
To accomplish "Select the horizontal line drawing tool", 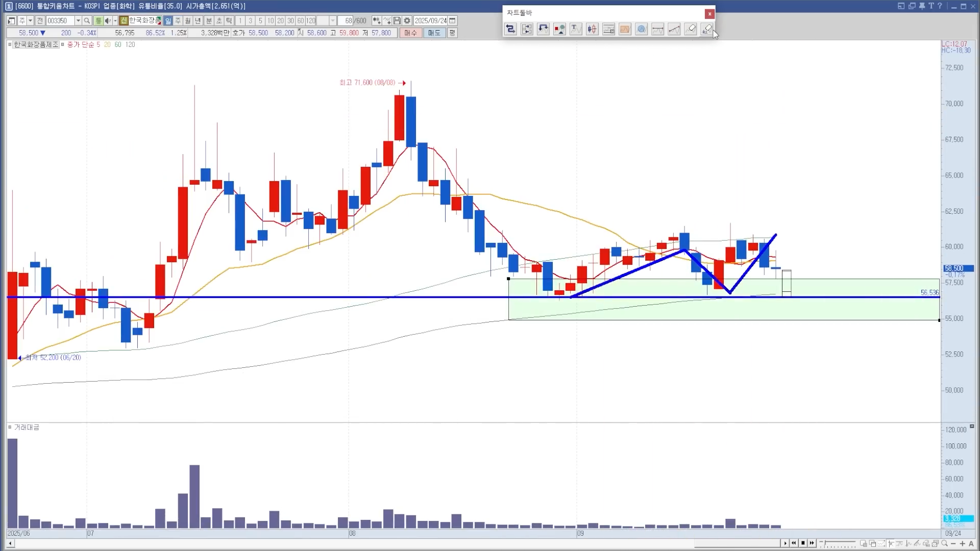I will pyautogui.click(x=658, y=29).
